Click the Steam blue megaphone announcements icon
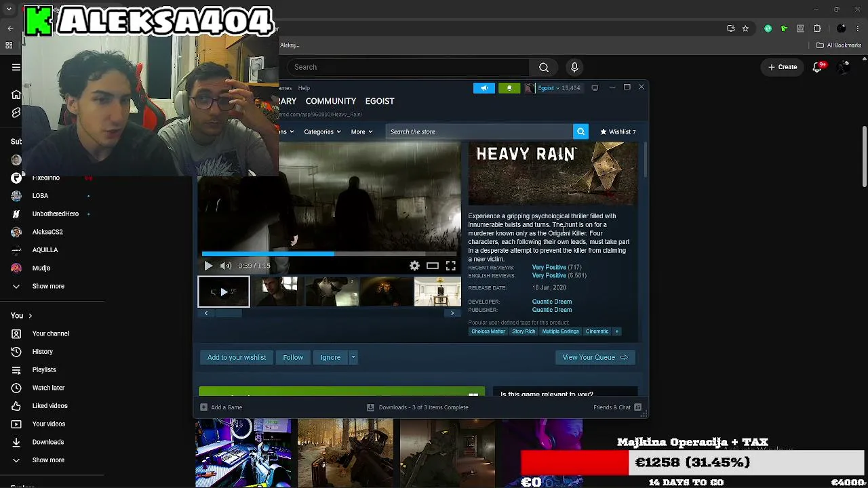868x488 pixels. click(484, 88)
